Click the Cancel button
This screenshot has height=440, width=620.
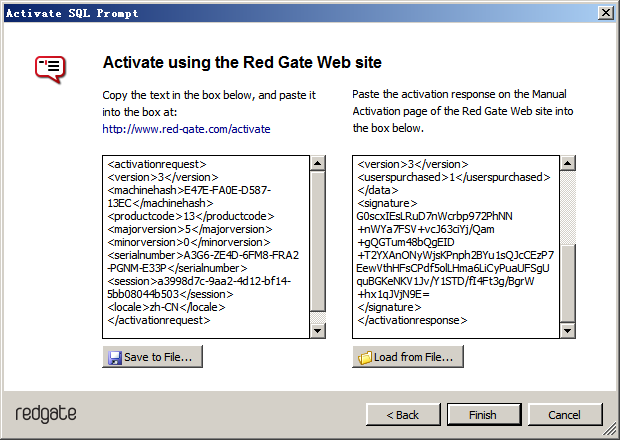pos(565,415)
